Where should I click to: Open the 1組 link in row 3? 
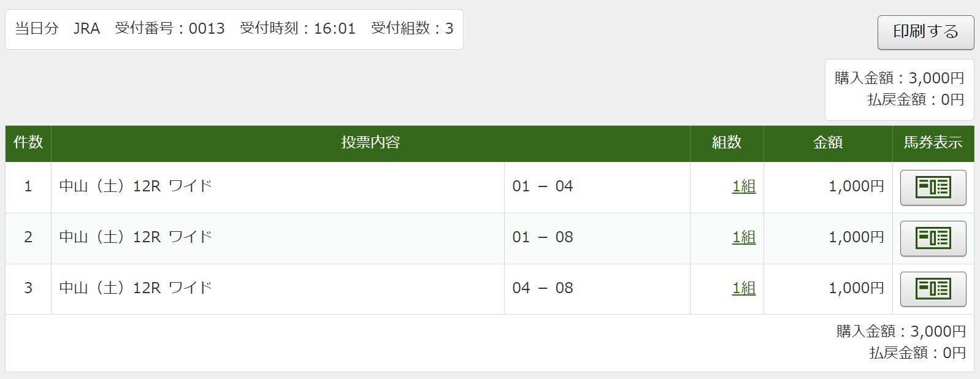[743, 288]
